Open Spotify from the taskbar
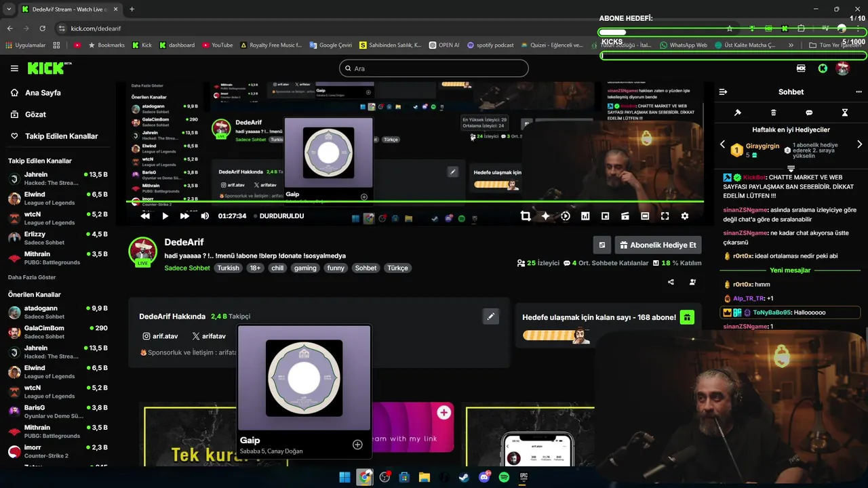This screenshot has width=868, height=488. [504, 477]
